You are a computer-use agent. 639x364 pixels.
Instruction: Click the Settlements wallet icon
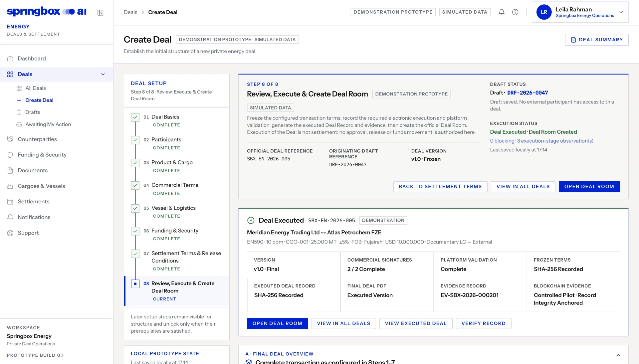pyautogui.click(x=10, y=202)
